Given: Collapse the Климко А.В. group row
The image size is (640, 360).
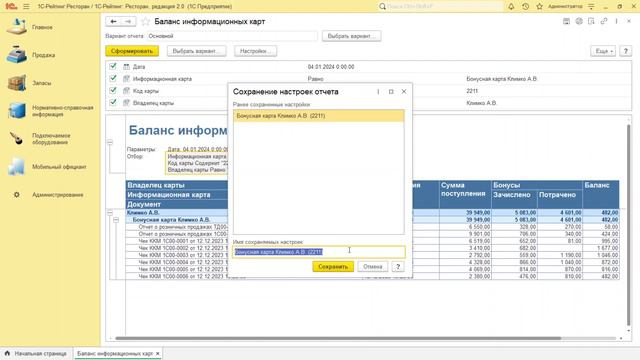Looking at the screenshot, I should pos(110,213).
